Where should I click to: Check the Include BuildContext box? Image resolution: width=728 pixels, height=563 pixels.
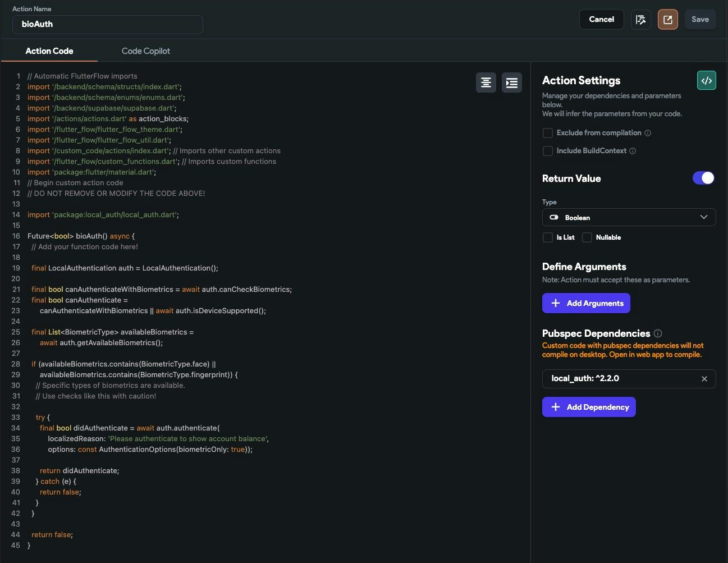pos(548,151)
